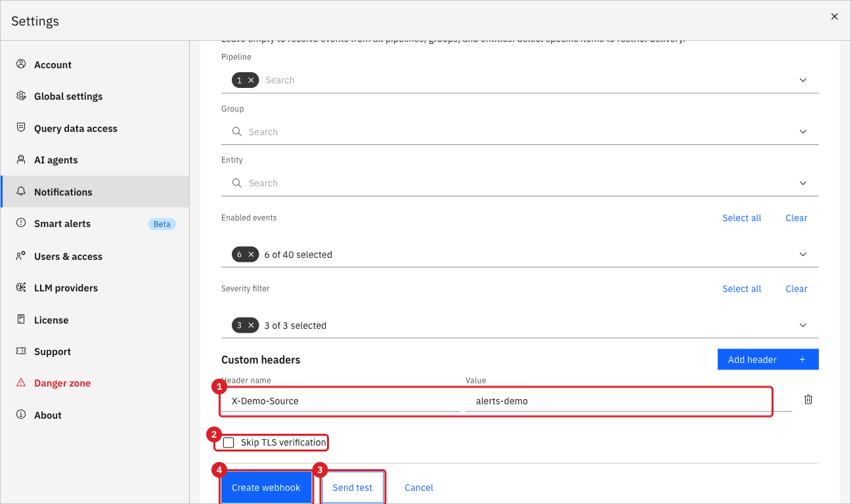The image size is (851, 504).
Task: Click the Group search field
Action: (x=520, y=132)
